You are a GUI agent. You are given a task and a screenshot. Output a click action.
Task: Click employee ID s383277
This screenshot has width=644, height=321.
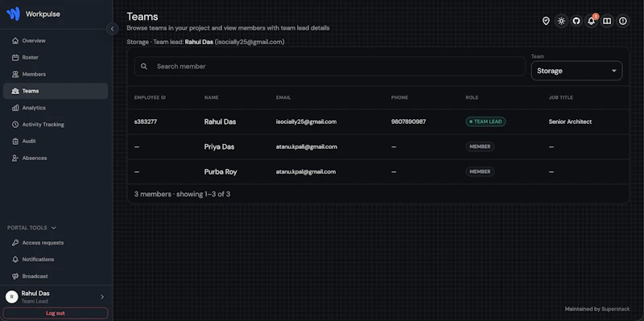(146, 122)
